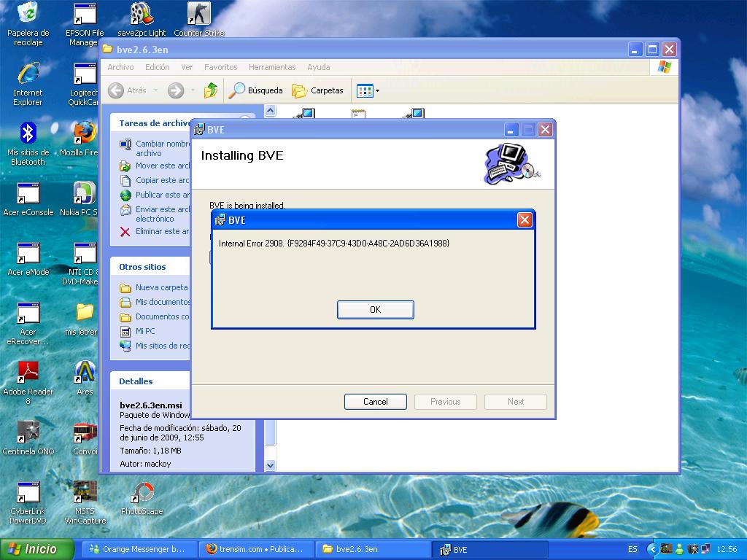Click OK in the Internal Error dialog
Screen dimensions: 747x560
tap(375, 310)
